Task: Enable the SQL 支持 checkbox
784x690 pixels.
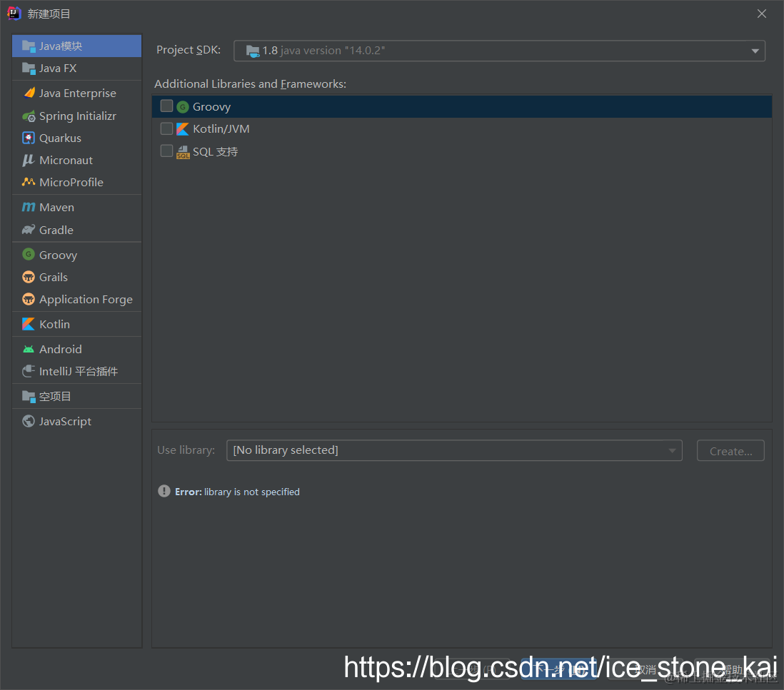Action: (166, 151)
